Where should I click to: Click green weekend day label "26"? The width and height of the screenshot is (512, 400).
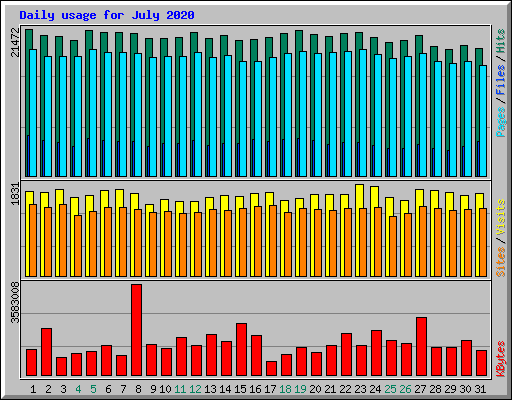(x=405, y=389)
